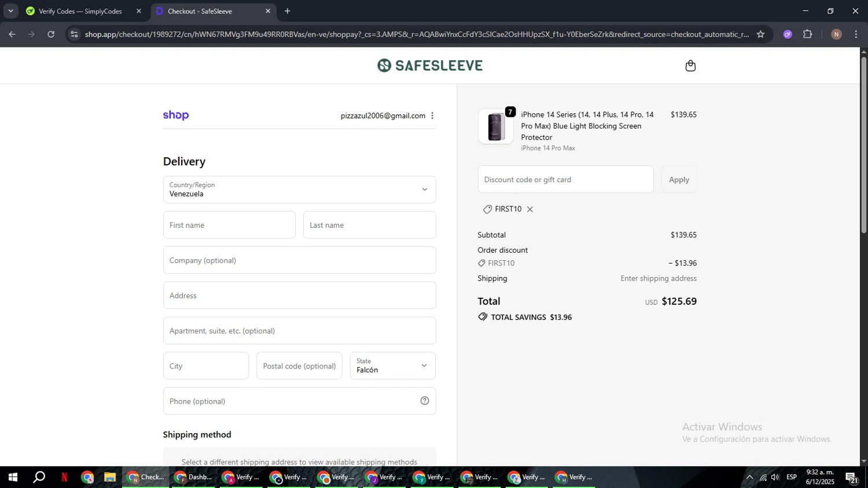Click the pizzazul2006@gmail.com email text
The image size is (868, 488).
(383, 116)
